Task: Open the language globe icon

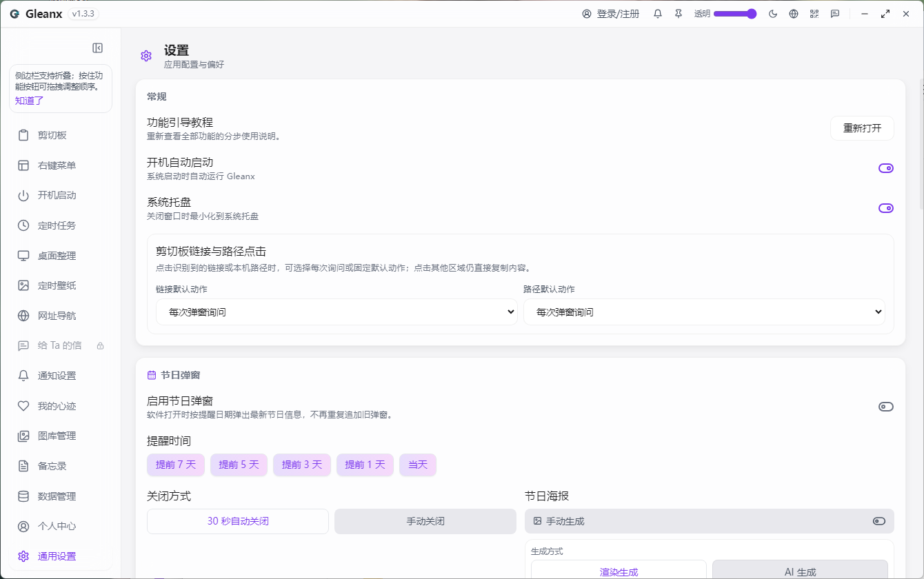Action: [x=794, y=14]
